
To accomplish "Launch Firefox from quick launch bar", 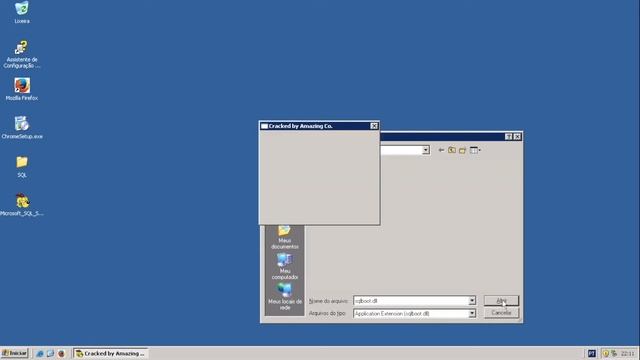I will click(x=61, y=353).
